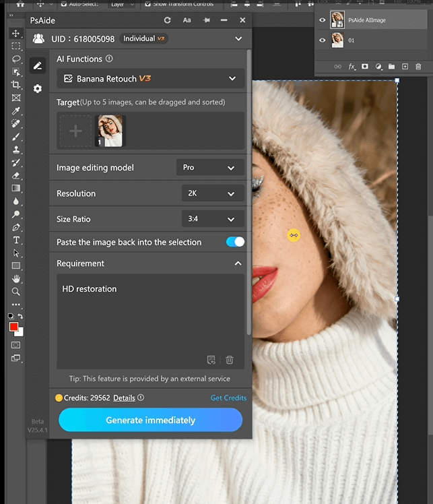Select the Rectangle shape tool
Screen dimensions: 433x504
pyautogui.click(x=15, y=266)
